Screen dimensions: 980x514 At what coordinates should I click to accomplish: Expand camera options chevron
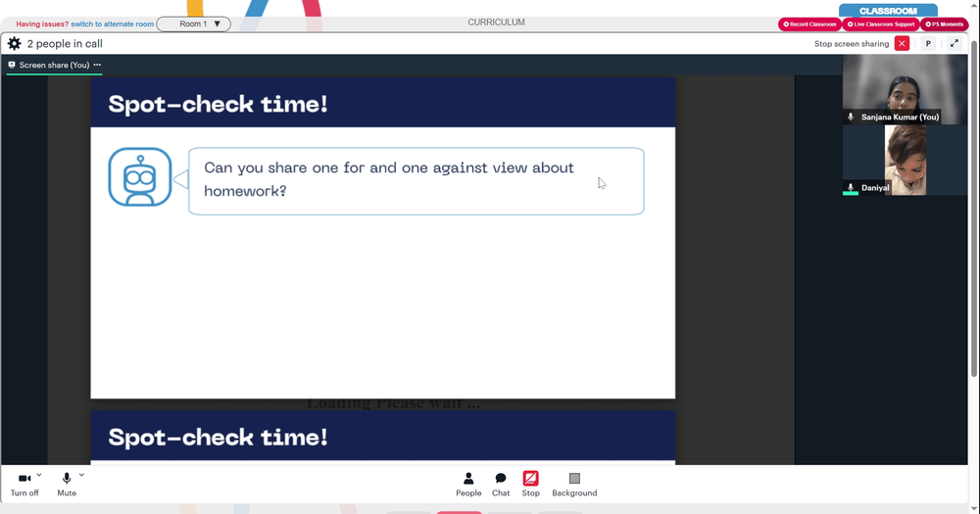tap(39, 475)
